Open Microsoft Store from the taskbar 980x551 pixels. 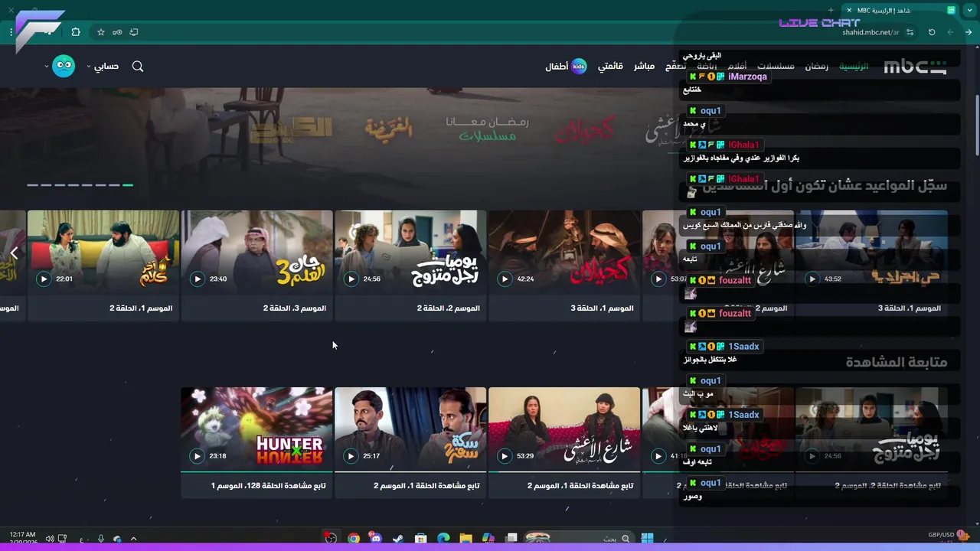[420, 539]
